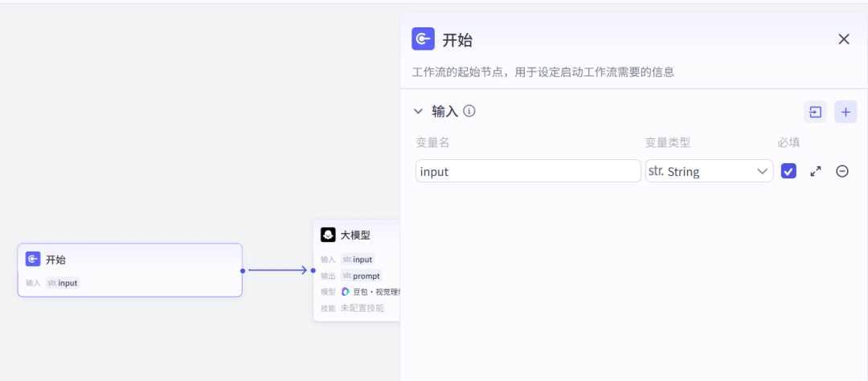Click the str.input tag in the 开始 node
Viewport: 868px width, 381px height.
63,283
